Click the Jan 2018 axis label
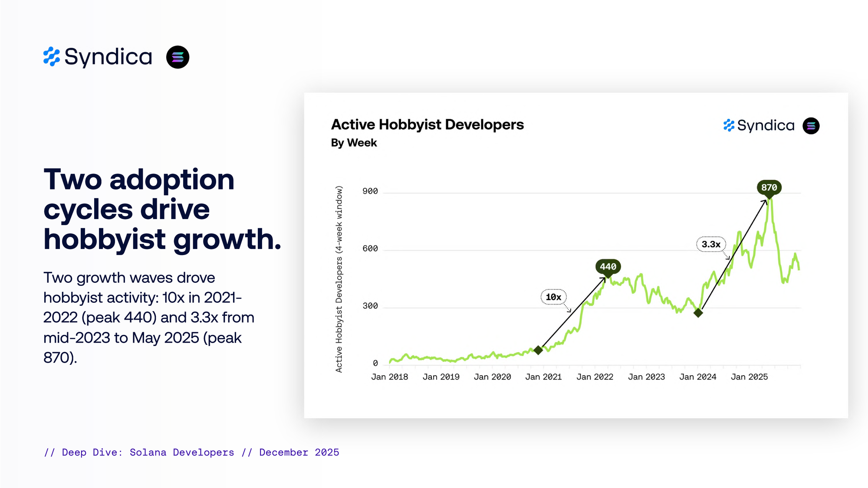Image resolution: width=868 pixels, height=488 pixels. [389, 377]
